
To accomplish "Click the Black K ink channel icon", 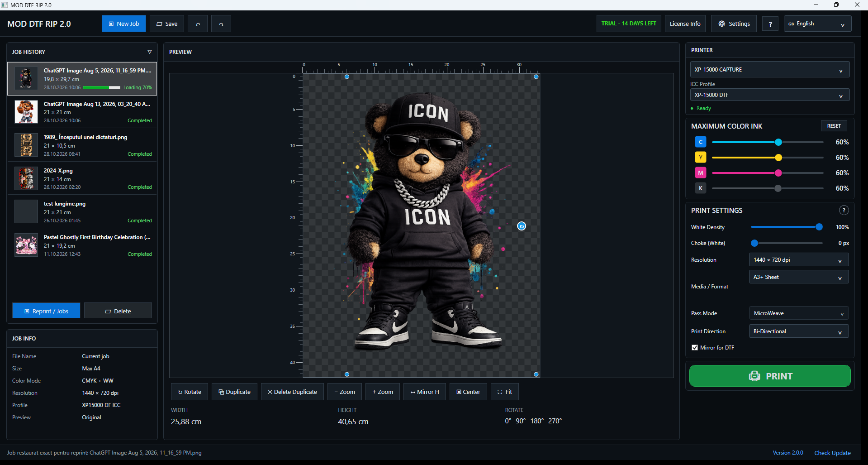I will click(701, 188).
